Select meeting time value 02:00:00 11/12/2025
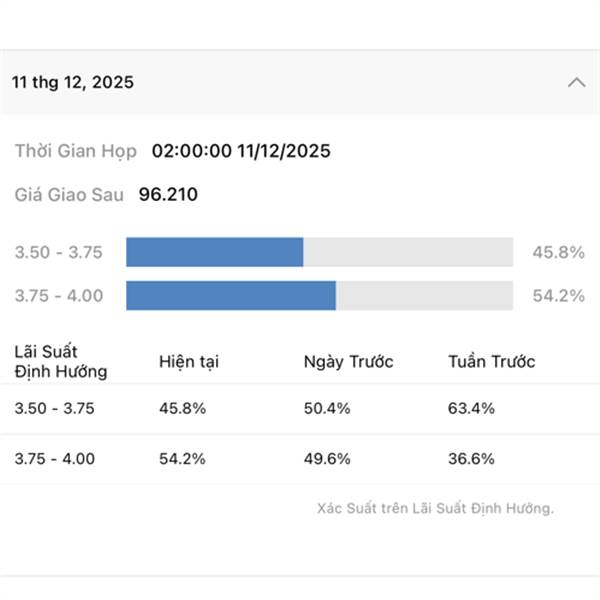The image size is (600, 600). tap(241, 152)
